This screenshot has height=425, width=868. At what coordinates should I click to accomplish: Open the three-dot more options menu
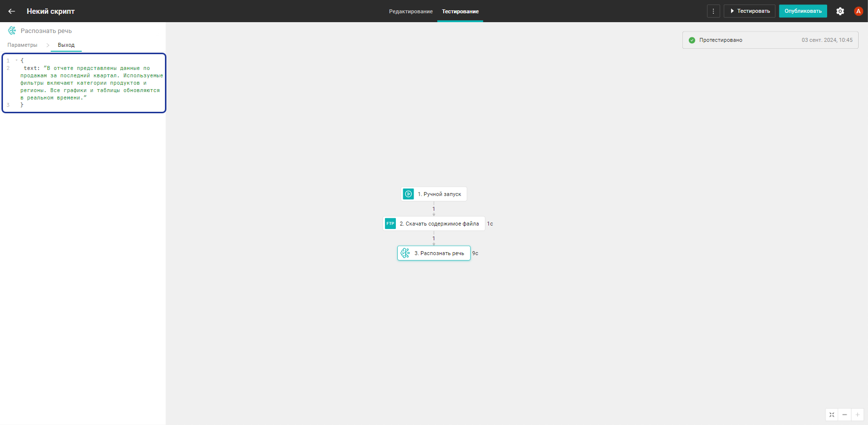click(713, 11)
